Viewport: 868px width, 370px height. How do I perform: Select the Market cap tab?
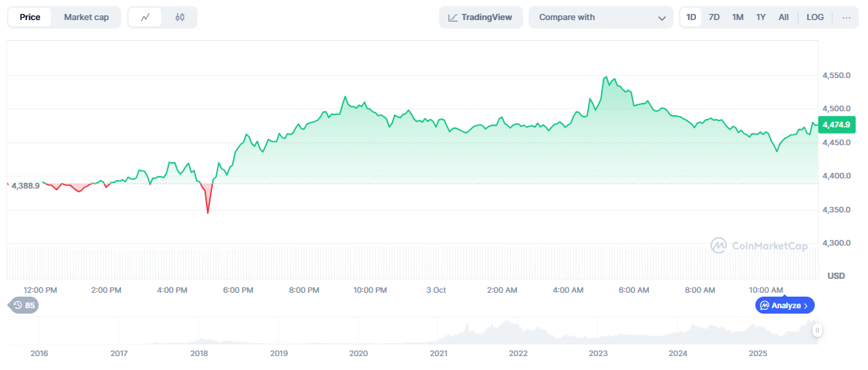click(86, 17)
